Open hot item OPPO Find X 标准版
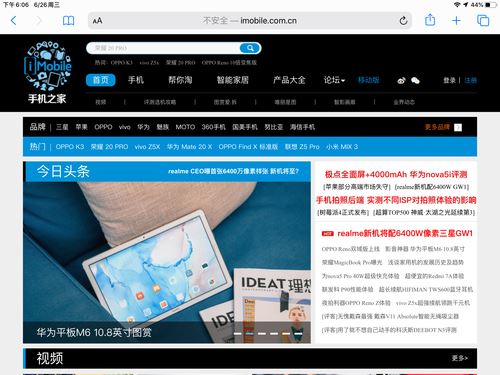Screen dimensions: 500x375 tap(248, 147)
